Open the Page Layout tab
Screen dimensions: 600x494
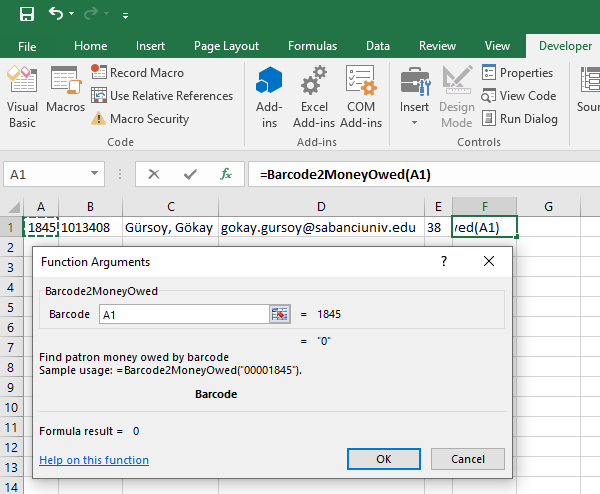point(227,46)
